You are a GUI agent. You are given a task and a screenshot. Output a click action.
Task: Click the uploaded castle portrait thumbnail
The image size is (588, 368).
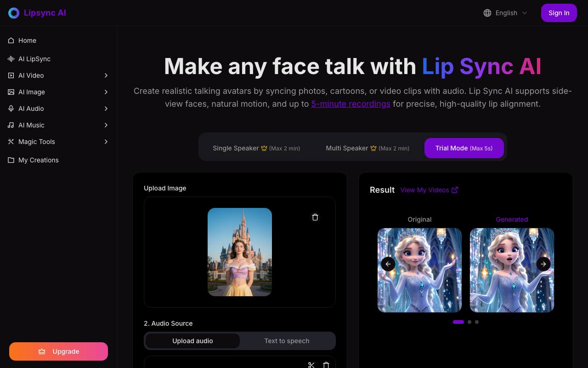(x=240, y=252)
